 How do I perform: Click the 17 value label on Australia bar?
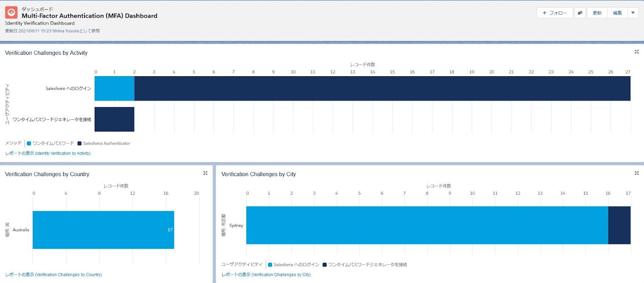tap(170, 230)
